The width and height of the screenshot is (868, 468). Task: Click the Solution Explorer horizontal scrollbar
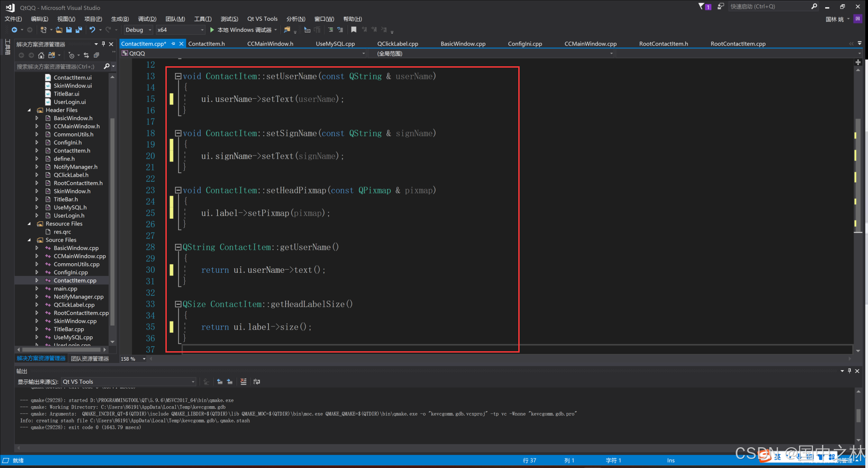point(62,349)
